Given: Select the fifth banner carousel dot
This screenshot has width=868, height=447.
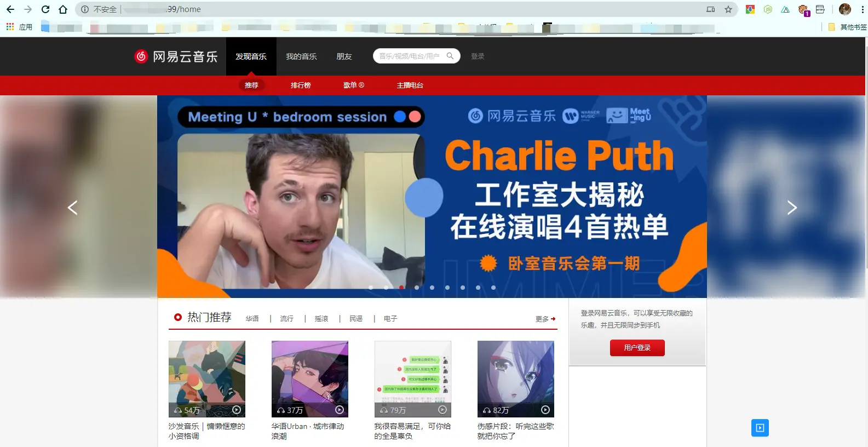Looking at the screenshot, I should (432, 288).
